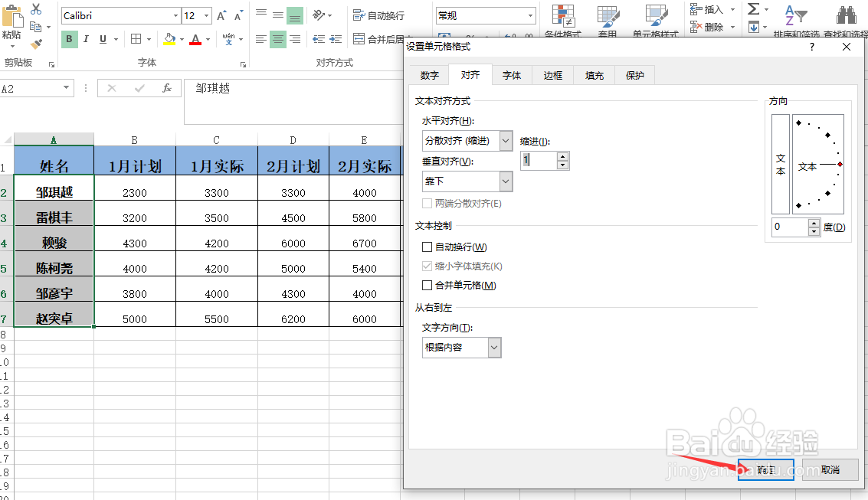
Task: Switch to the 字体 tab
Action: point(512,75)
